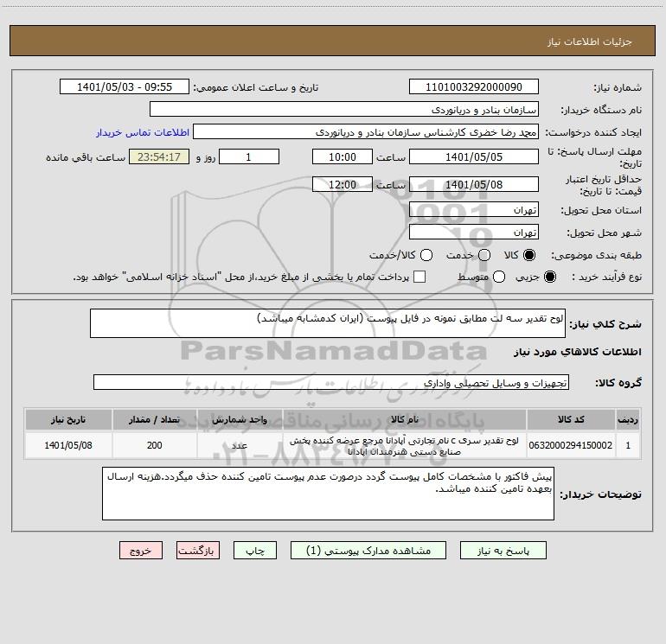
Task: Click item code 0632000294150002 cell
Action: pos(571,445)
